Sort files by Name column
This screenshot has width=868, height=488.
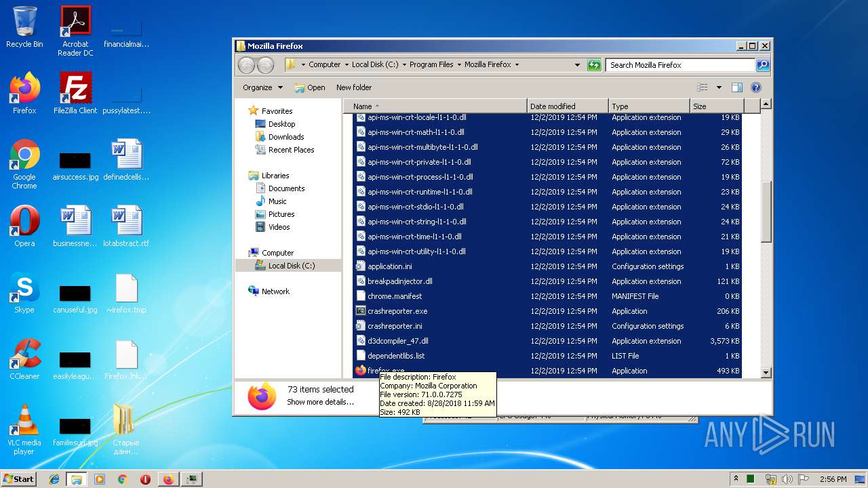(435, 106)
